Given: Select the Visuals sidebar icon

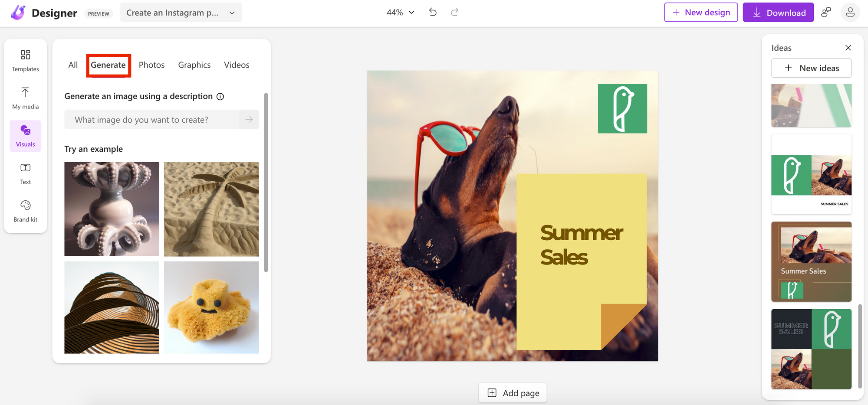Looking at the screenshot, I should 25,136.
